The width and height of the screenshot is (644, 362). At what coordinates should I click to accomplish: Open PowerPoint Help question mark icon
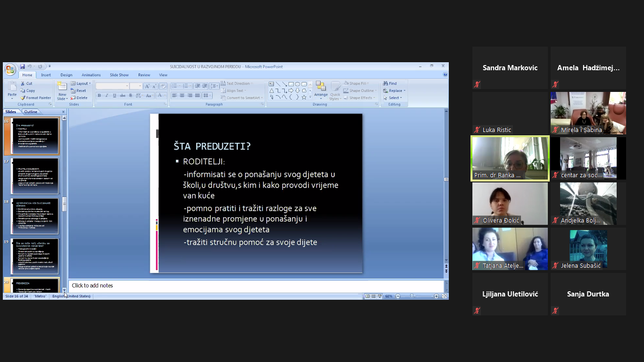pyautogui.click(x=445, y=75)
